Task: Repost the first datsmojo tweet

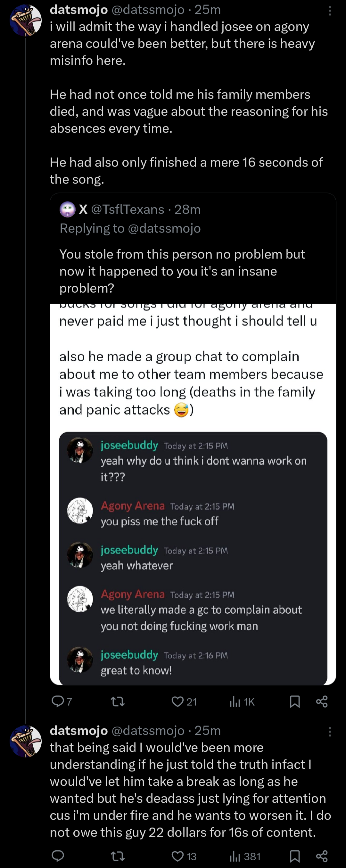Action: [x=118, y=701]
